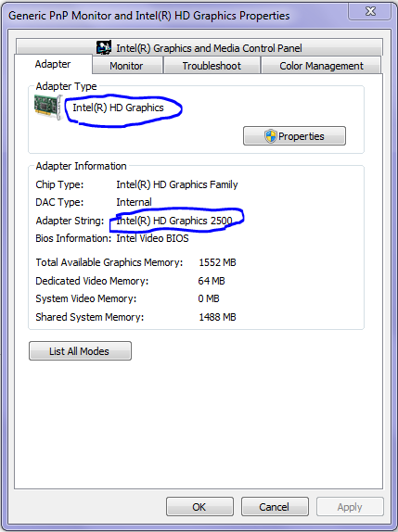398x532 pixels.
Task: Click the Total Available Graphics Memory value
Action: (x=217, y=262)
